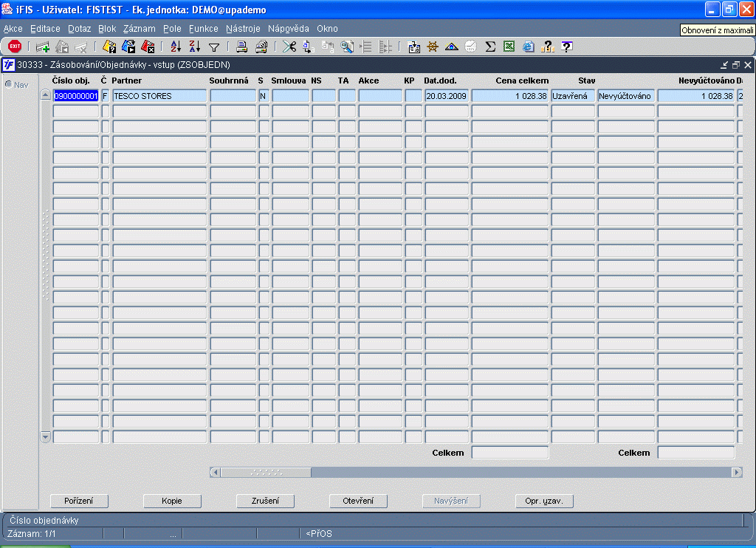Insert a new record with green plus icon
The image size is (756, 548).
(x=42, y=47)
